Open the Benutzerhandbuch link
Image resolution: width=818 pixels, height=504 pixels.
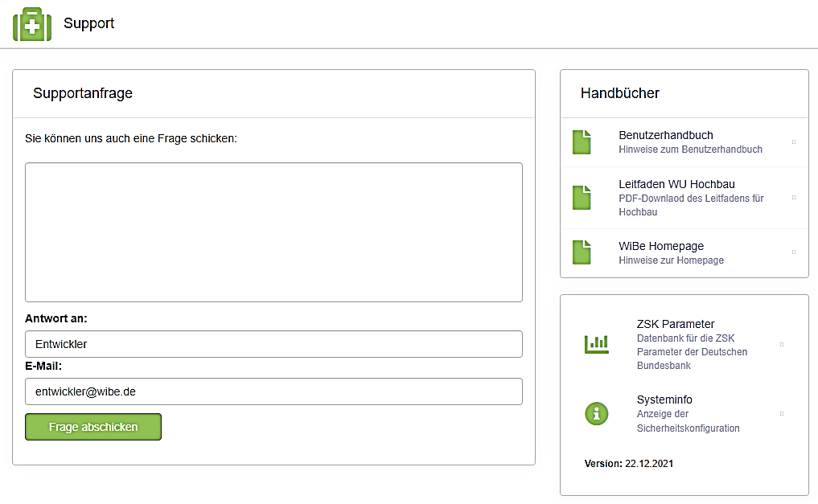666,135
